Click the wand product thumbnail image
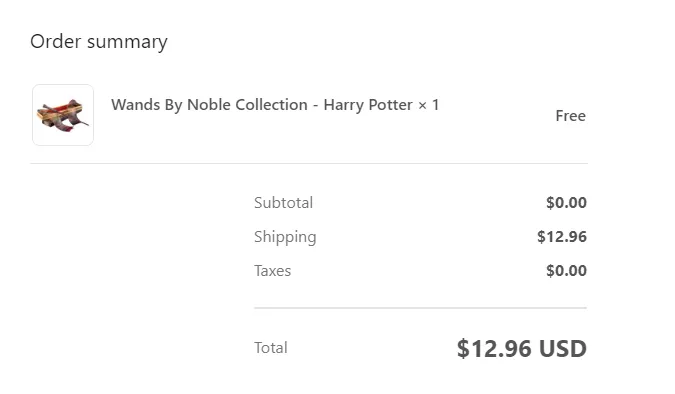The width and height of the screenshot is (675, 394). point(63,115)
